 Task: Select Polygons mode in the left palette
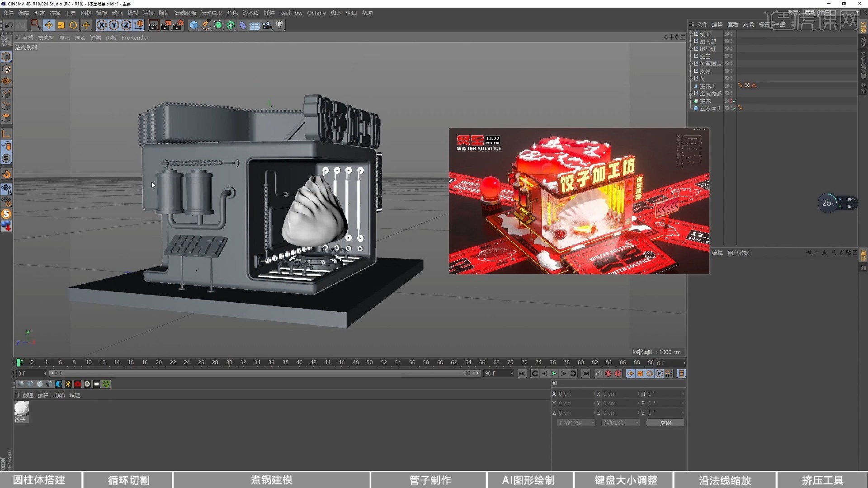click(x=6, y=118)
